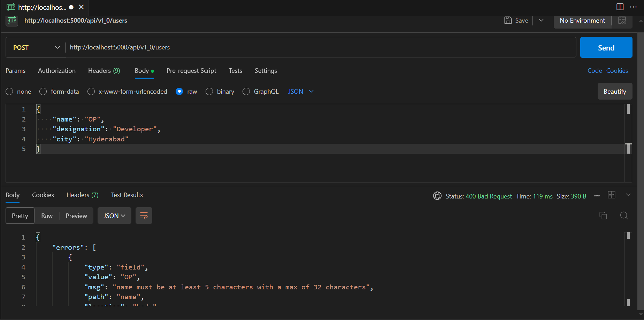644x320 pixels.
Task: Open response more actions ellipsis icon
Action: 597,196
